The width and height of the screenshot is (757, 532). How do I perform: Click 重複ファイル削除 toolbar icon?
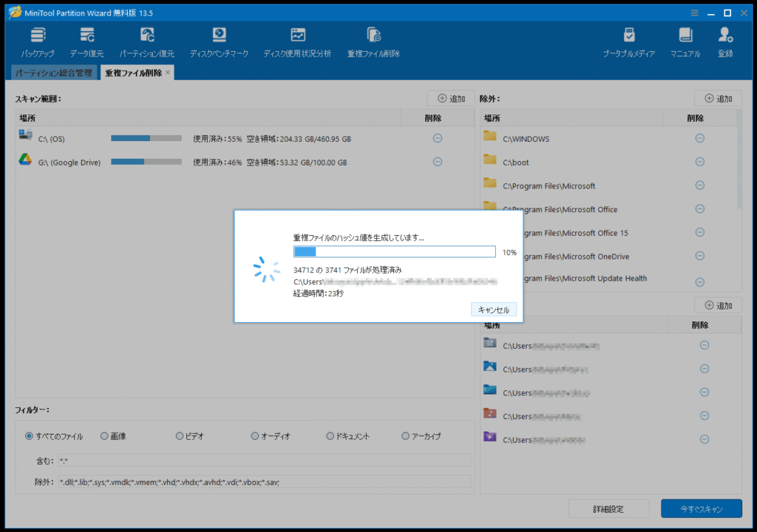[373, 42]
